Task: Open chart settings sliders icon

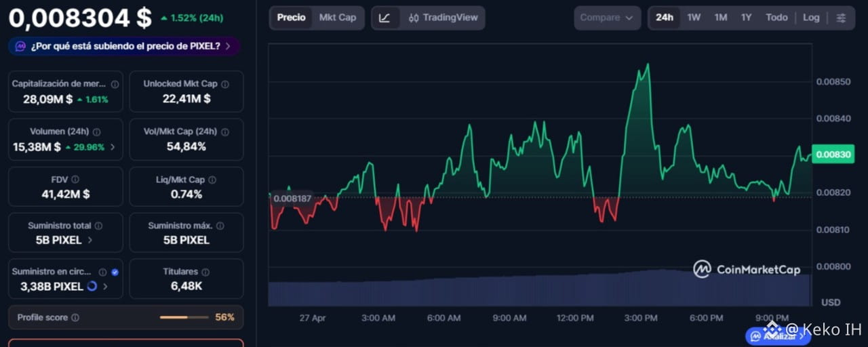Action: (841, 18)
